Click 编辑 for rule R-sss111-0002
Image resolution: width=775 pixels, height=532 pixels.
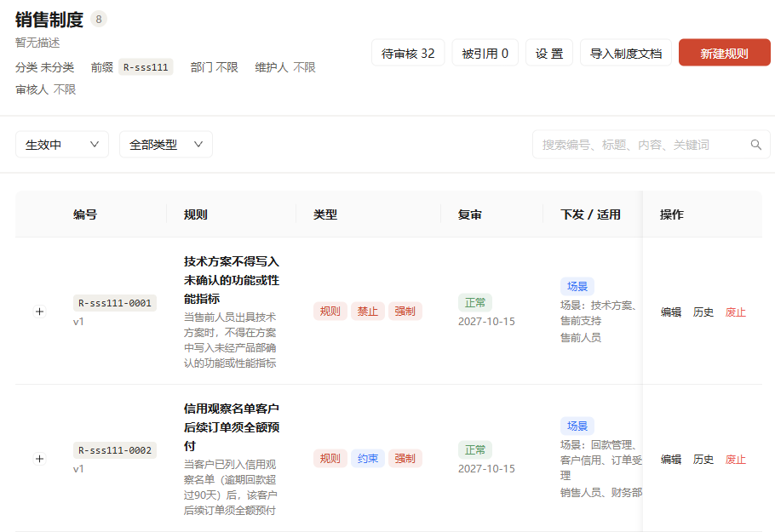click(x=671, y=460)
